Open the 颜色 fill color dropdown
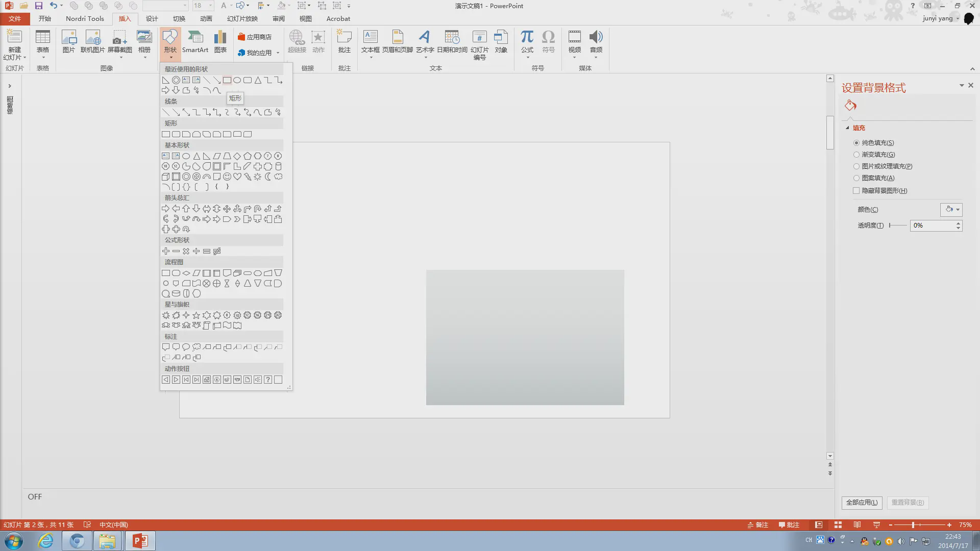Screen dimensions: 980x551 click(x=951, y=210)
